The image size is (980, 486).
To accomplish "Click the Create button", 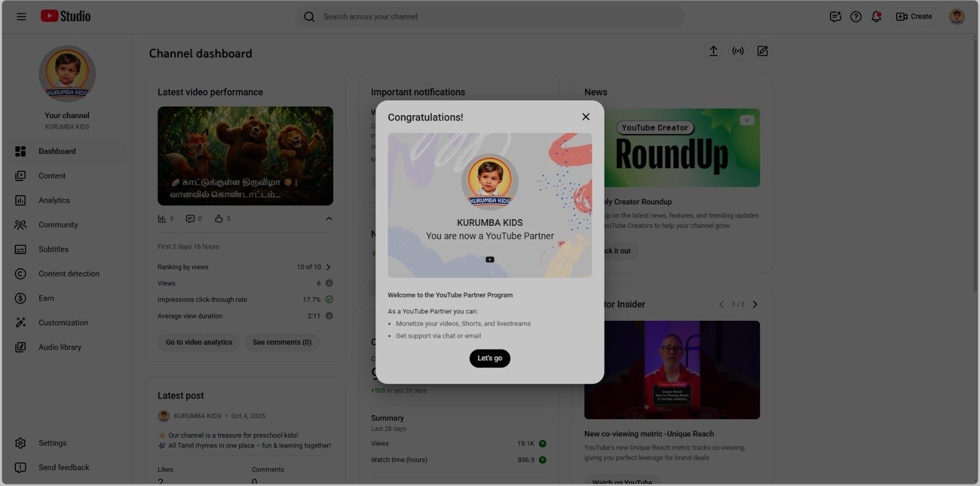I will (914, 17).
